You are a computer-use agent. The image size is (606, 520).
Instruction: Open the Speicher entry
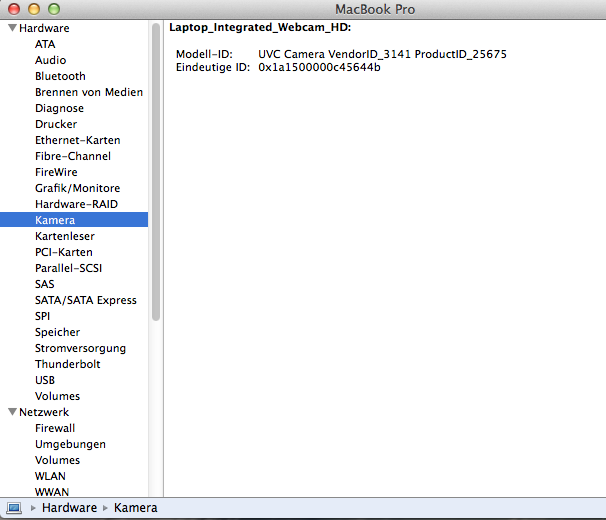57,332
